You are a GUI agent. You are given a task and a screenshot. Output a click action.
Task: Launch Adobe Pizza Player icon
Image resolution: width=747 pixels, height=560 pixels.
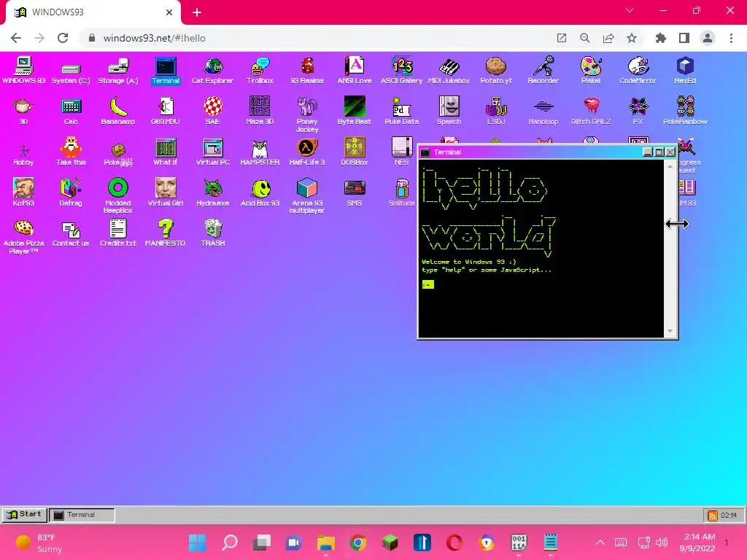pyautogui.click(x=23, y=237)
